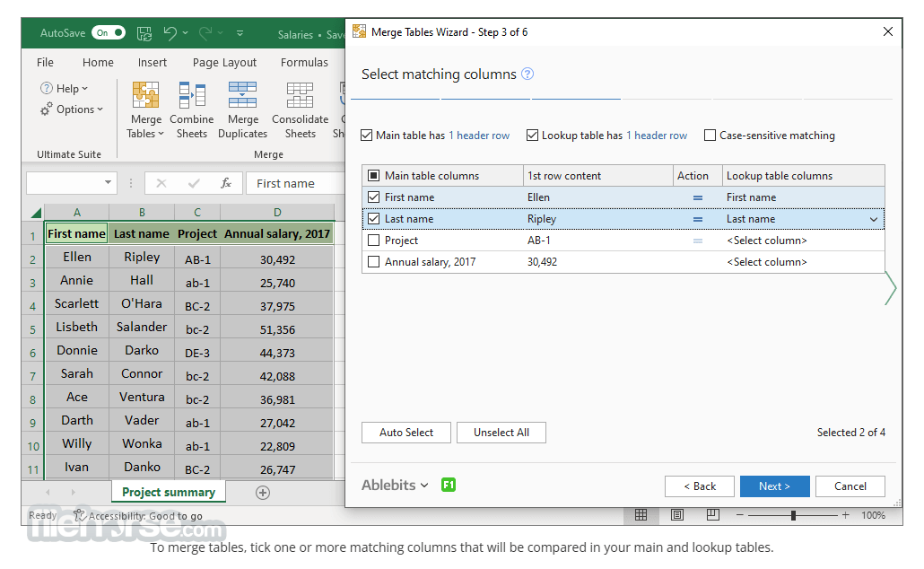The height and width of the screenshot is (569, 924).
Task: Click the Options gear in the ribbon
Action: [x=71, y=109]
